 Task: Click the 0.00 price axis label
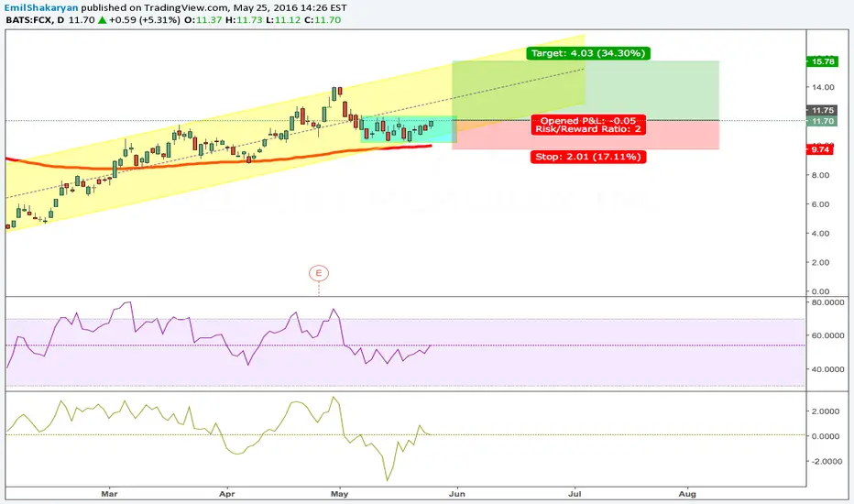point(821,291)
